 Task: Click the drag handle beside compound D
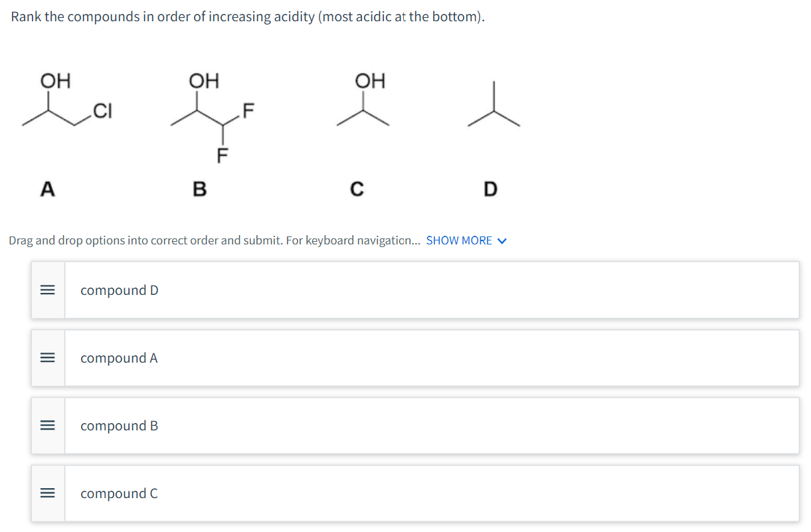47,290
